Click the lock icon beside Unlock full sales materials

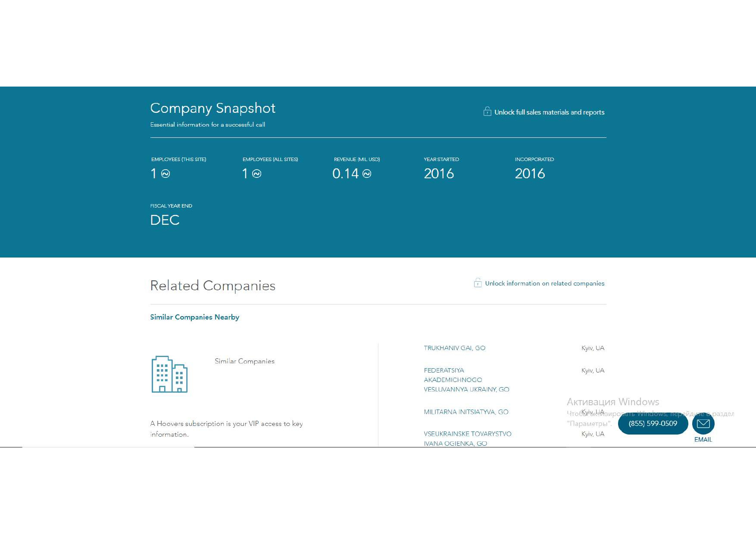tap(487, 112)
